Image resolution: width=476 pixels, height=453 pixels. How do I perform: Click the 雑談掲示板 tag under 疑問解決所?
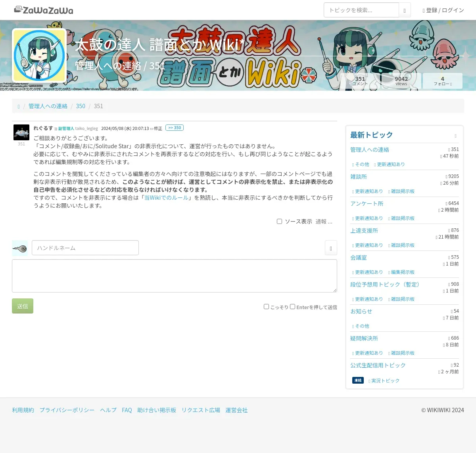point(401,353)
